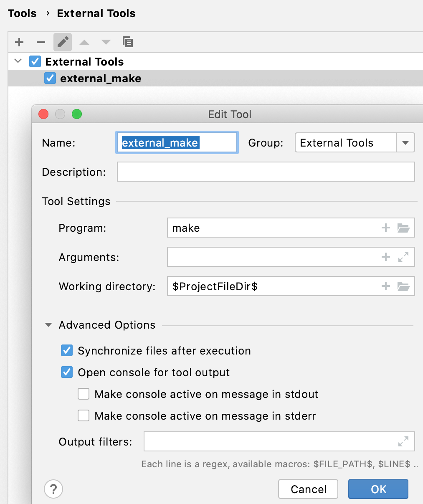Expand the Arguments field editor
423x504 pixels.
coord(403,257)
